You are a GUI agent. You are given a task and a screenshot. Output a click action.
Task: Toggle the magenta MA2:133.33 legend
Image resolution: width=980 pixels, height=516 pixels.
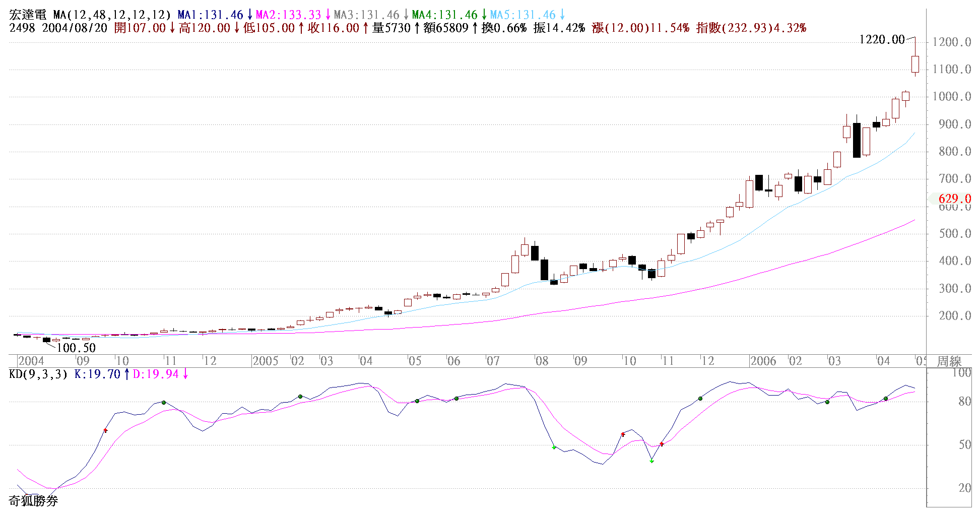pos(289,15)
